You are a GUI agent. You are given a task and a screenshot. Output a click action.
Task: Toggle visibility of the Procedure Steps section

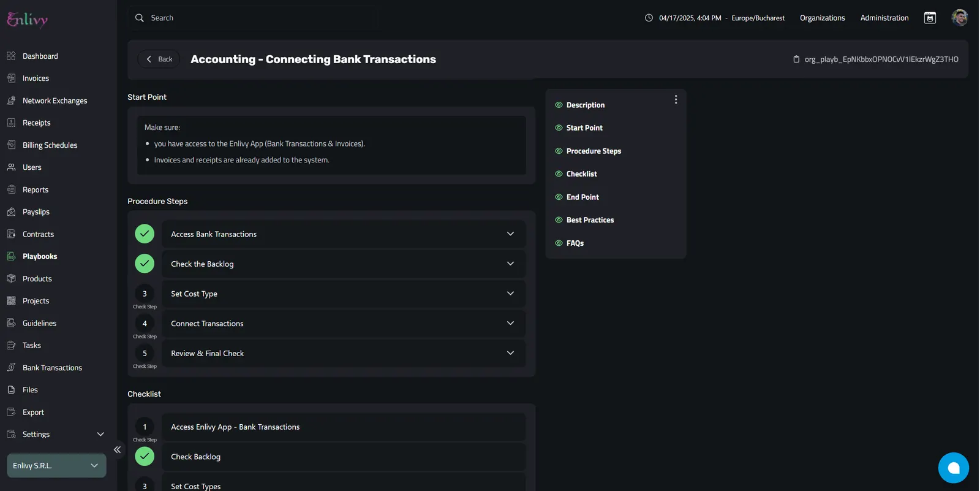point(559,151)
